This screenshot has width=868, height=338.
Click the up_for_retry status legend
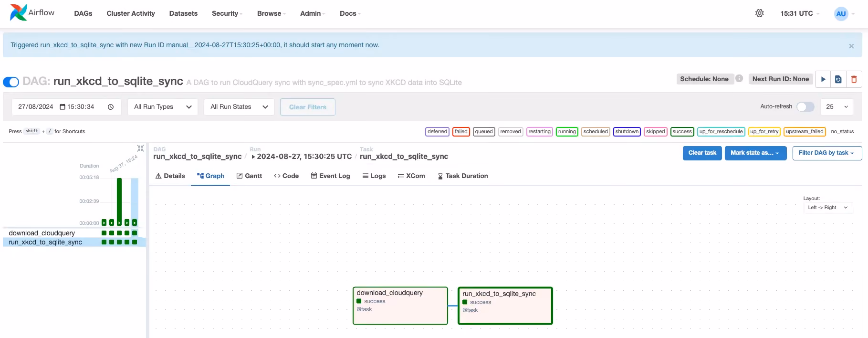tap(764, 132)
